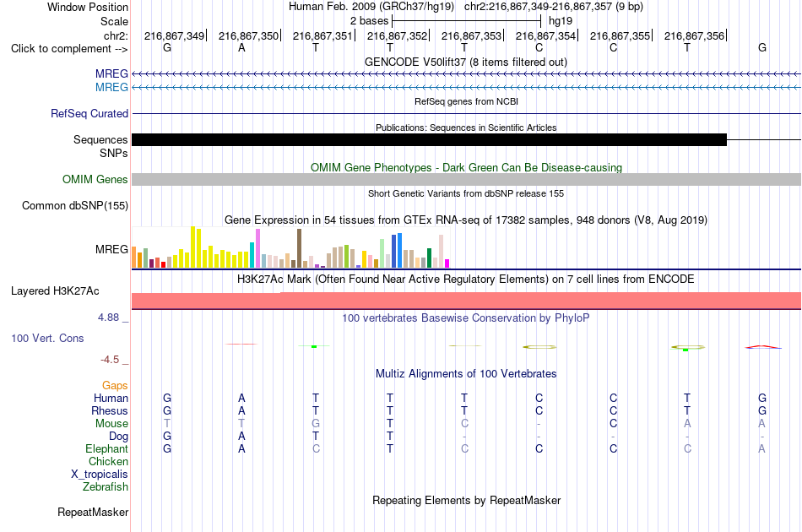The width and height of the screenshot is (802, 532).
Task: Click the black Sequences item bar
Action: (x=429, y=139)
